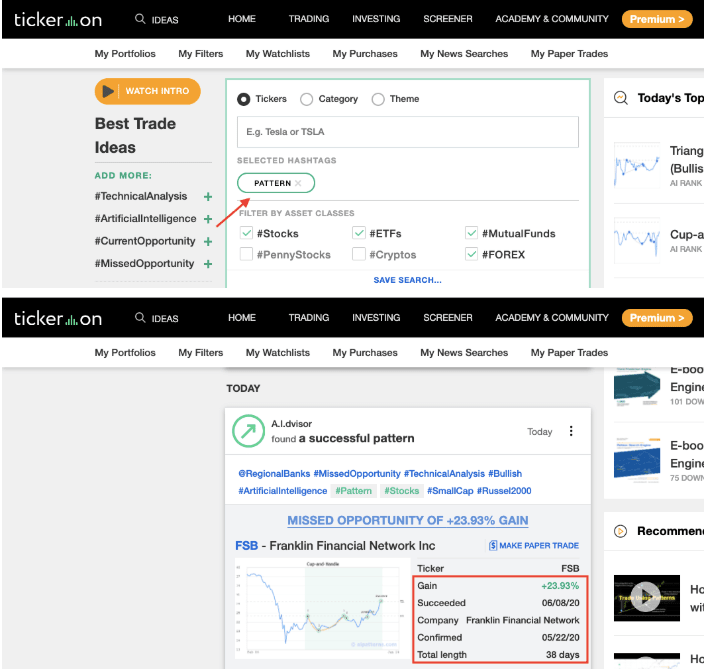Play the Watch Intro video button
This screenshot has height=669, width=717.
pos(148,91)
